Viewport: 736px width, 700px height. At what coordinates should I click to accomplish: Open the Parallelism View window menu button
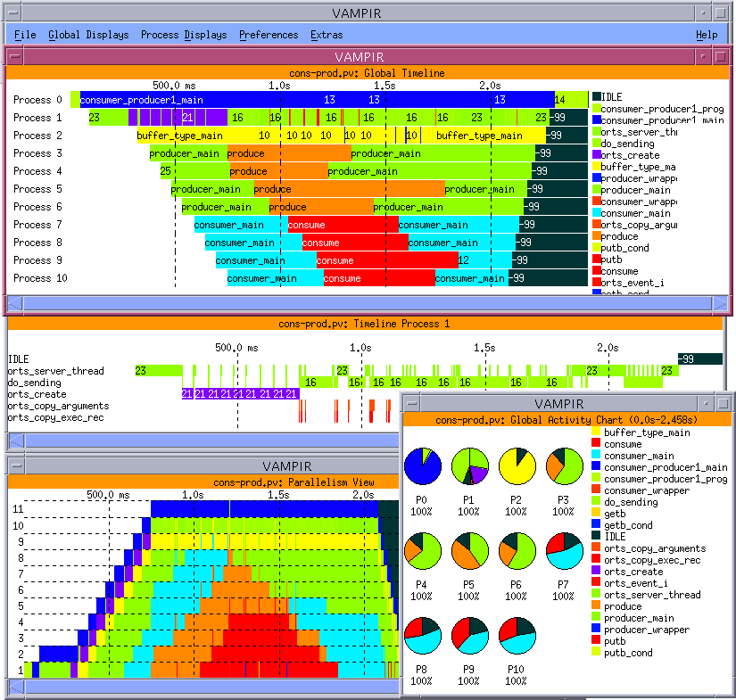tap(16, 465)
